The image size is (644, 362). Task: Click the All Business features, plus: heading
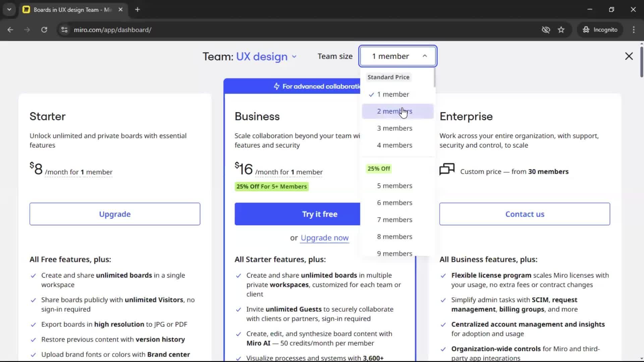click(x=488, y=259)
